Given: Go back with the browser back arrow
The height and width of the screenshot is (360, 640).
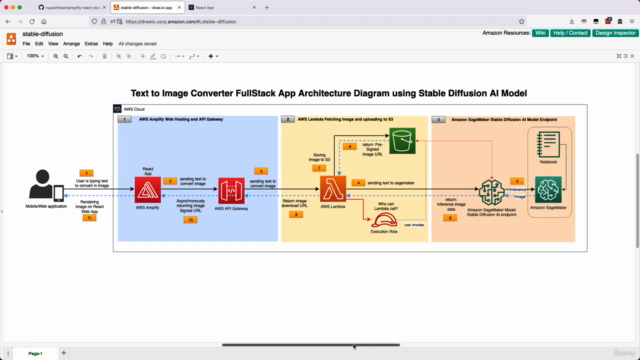Looking at the screenshot, I should click(x=8, y=22).
